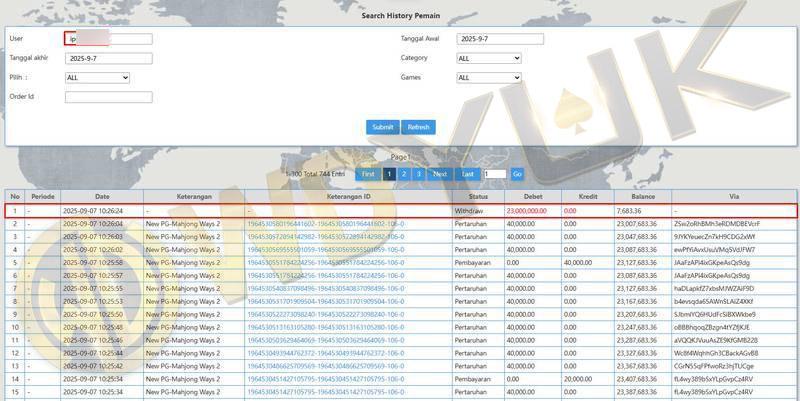This screenshot has height=401, width=800.
Task: Open Keterangan ID link in row 5
Action: [x=326, y=263]
